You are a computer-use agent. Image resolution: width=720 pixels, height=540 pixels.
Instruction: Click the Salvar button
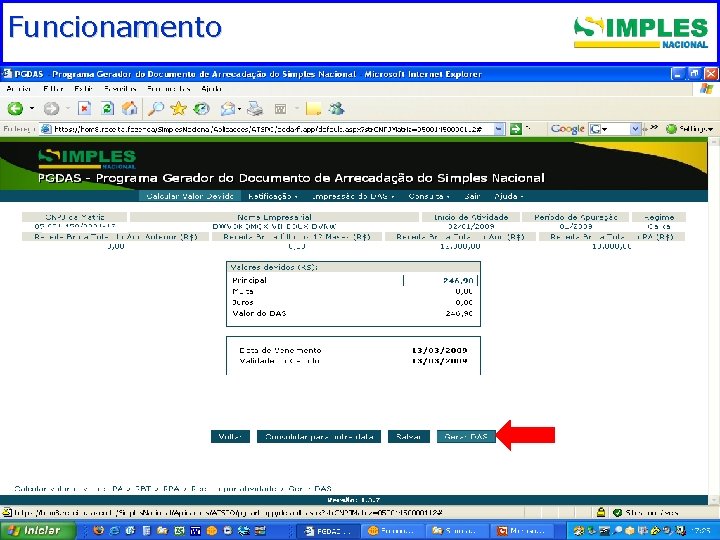[409, 437]
